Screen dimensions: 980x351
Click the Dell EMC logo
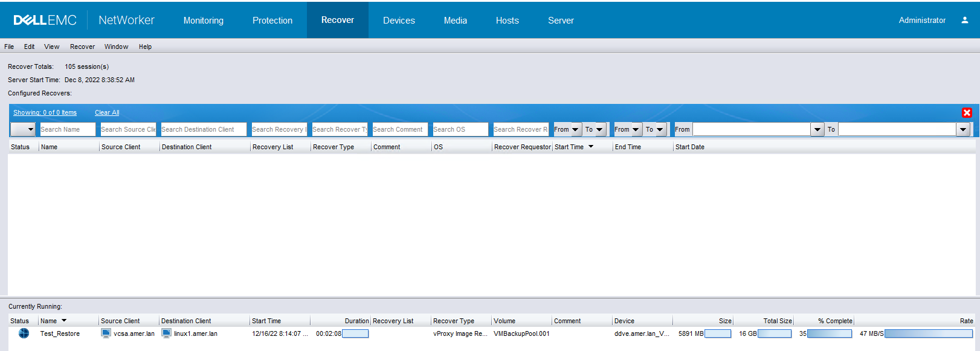pos(45,20)
